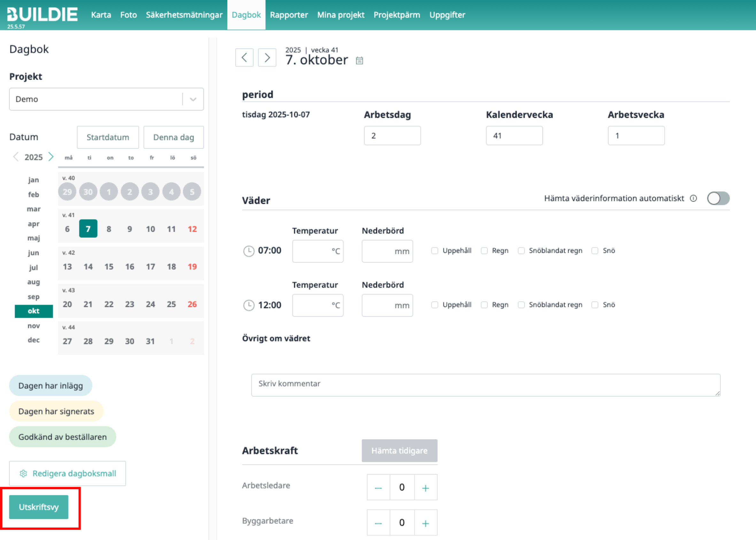Click the info icon near weather auto-fetch

693,198
